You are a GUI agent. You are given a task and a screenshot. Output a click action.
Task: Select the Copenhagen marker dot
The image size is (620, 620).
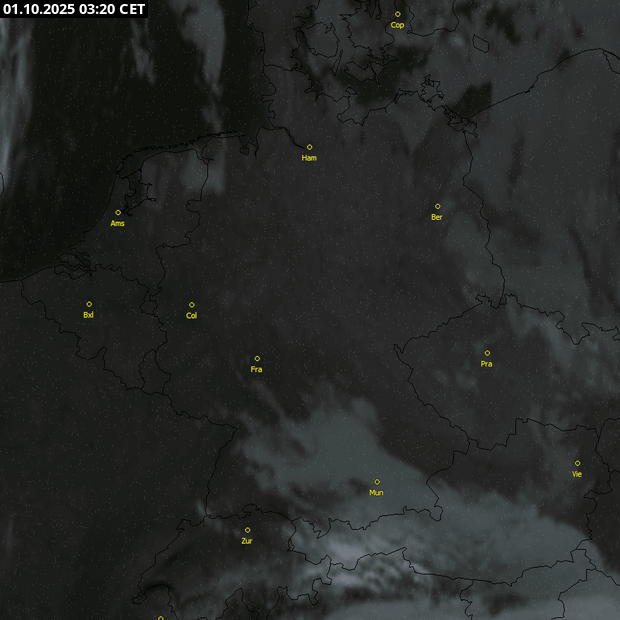397,14
